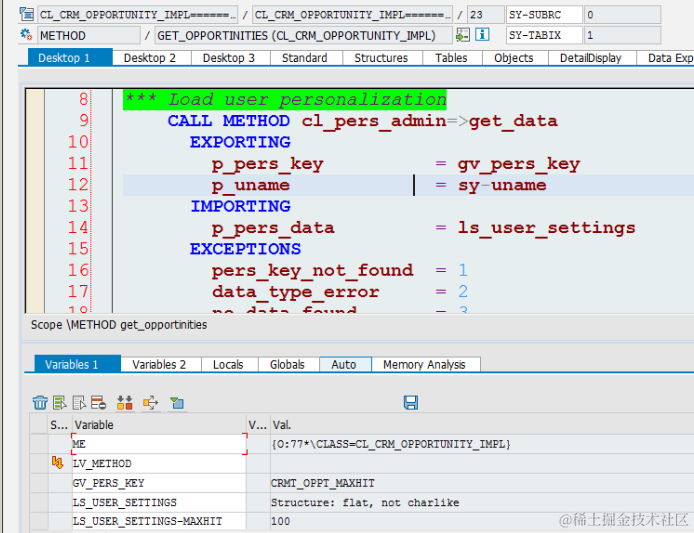Click the orange changed-value icon beside LV_METHOD
Screen dimensions: 694x533
(x=58, y=463)
